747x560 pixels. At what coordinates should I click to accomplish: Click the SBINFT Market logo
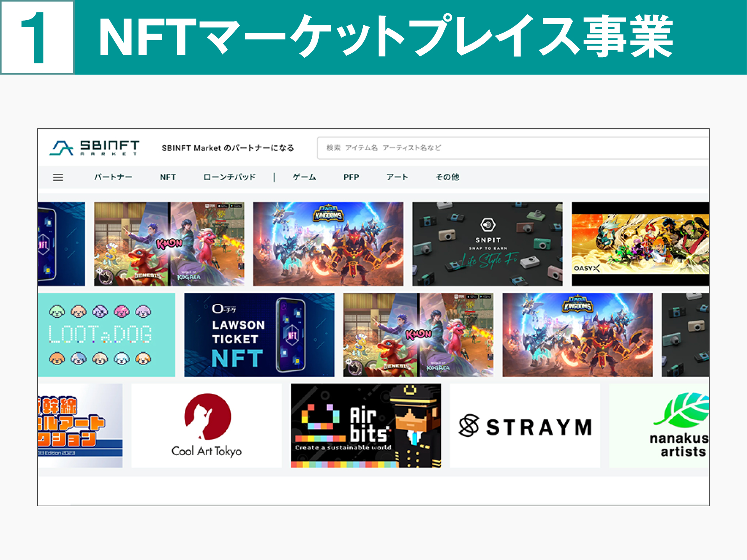point(95,148)
